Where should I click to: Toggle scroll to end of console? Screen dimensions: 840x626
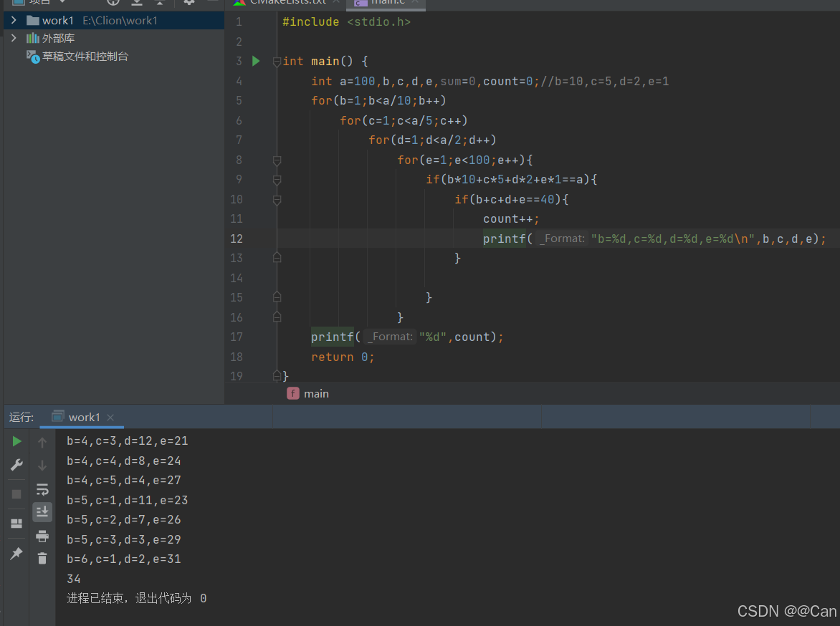pyautogui.click(x=42, y=512)
